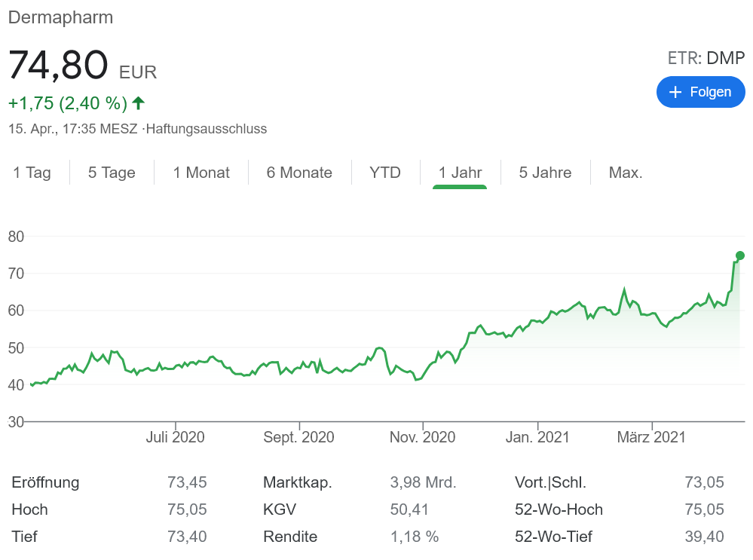Click the Marktkap. label
Image resolution: width=753 pixels, height=560 pixels.
298,482
